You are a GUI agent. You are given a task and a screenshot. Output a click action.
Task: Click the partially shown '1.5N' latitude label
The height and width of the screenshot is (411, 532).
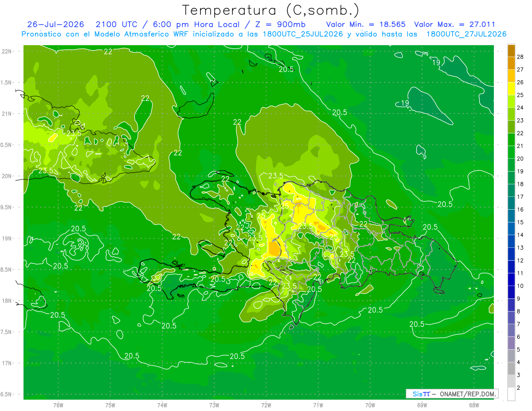click(x=7, y=82)
